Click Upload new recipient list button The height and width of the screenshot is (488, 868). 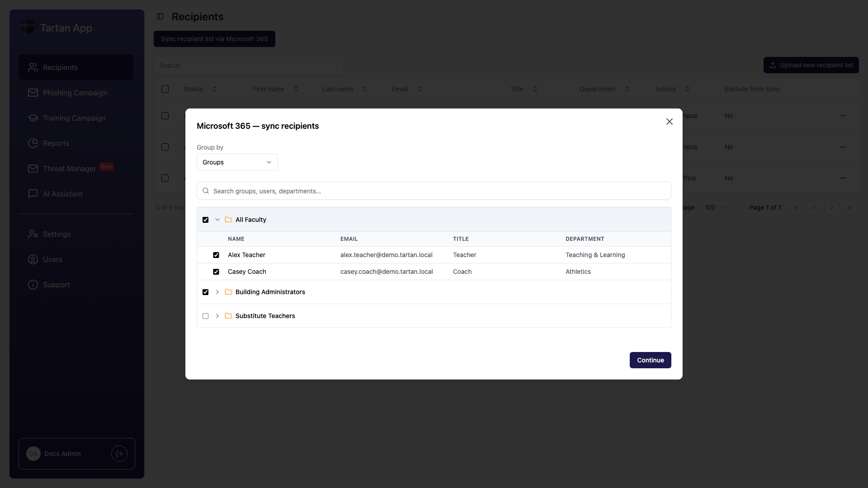point(811,65)
